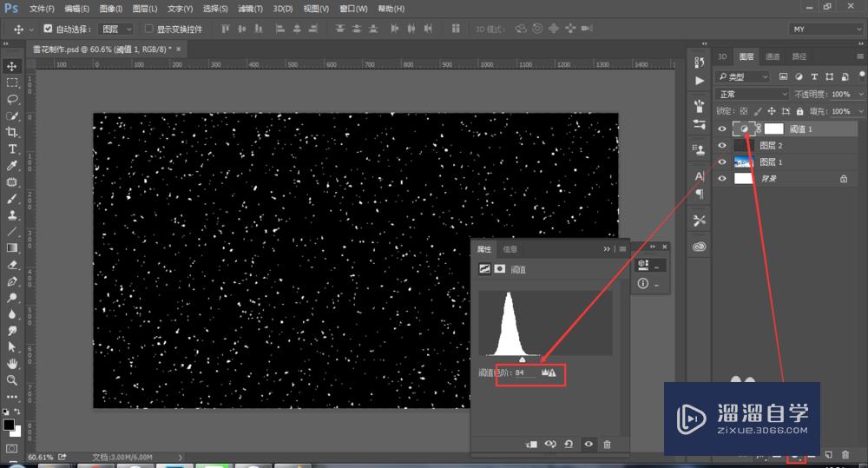The width and height of the screenshot is (868, 468).
Task: Select the Gradient tool
Action: click(11, 248)
